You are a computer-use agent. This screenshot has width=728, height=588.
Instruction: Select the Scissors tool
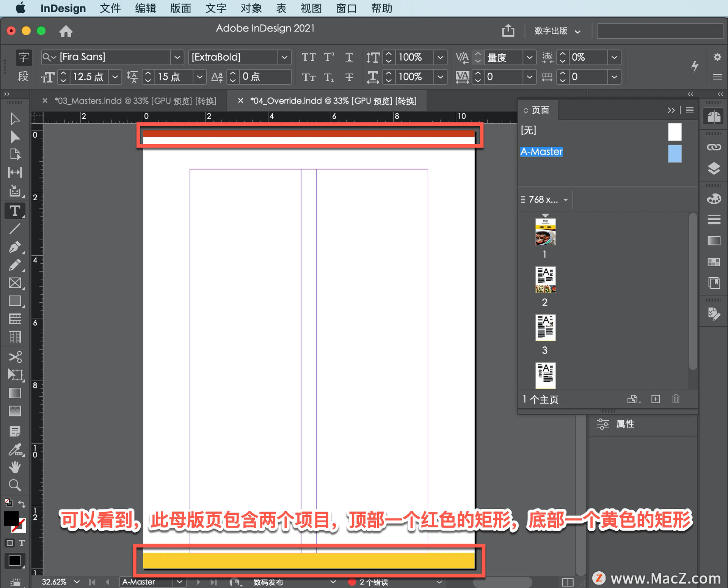[x=15, y=357]
